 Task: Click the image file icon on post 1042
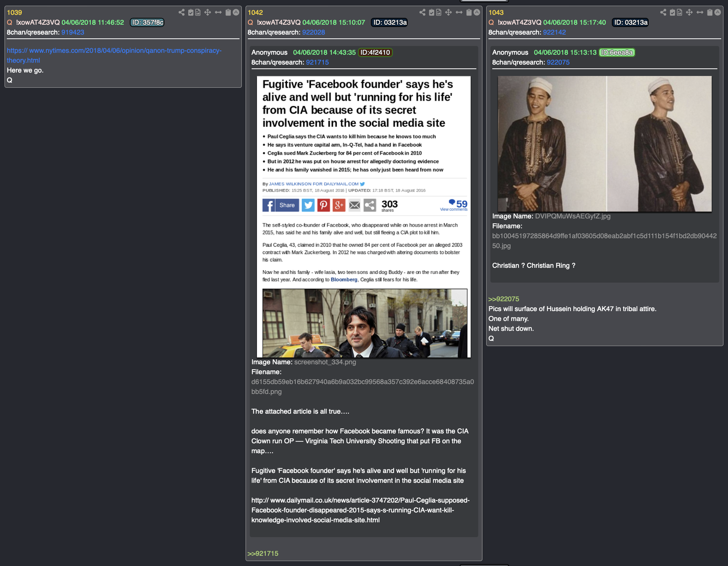click(439, 13)
